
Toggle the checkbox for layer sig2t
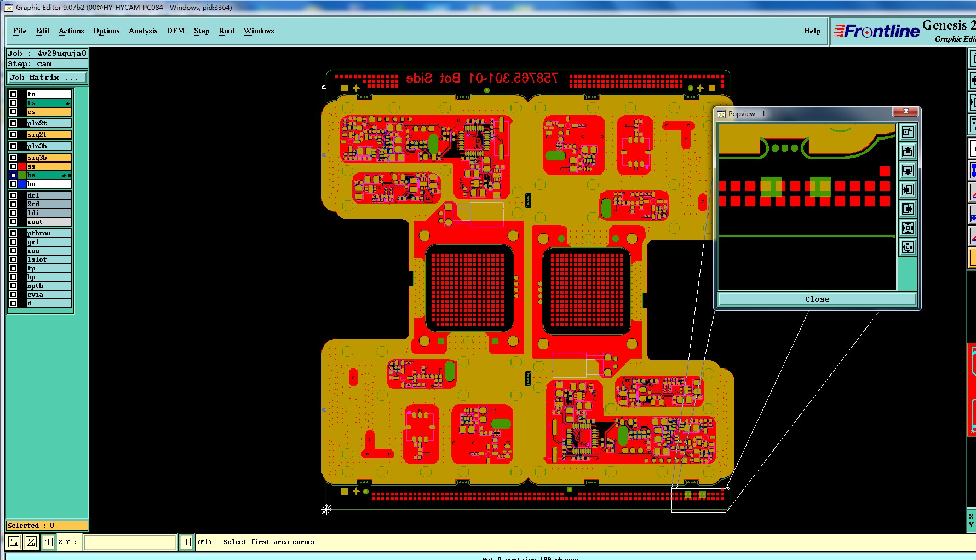click(13, 135)
